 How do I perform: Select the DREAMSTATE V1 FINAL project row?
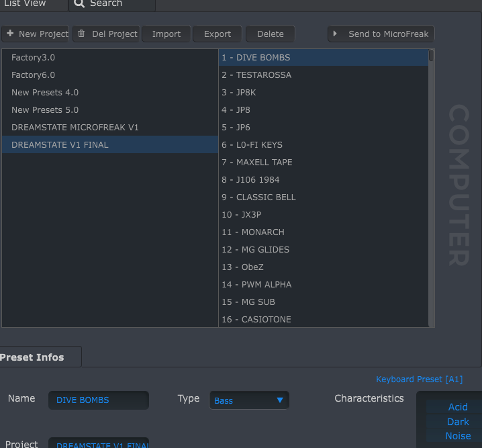110,145
